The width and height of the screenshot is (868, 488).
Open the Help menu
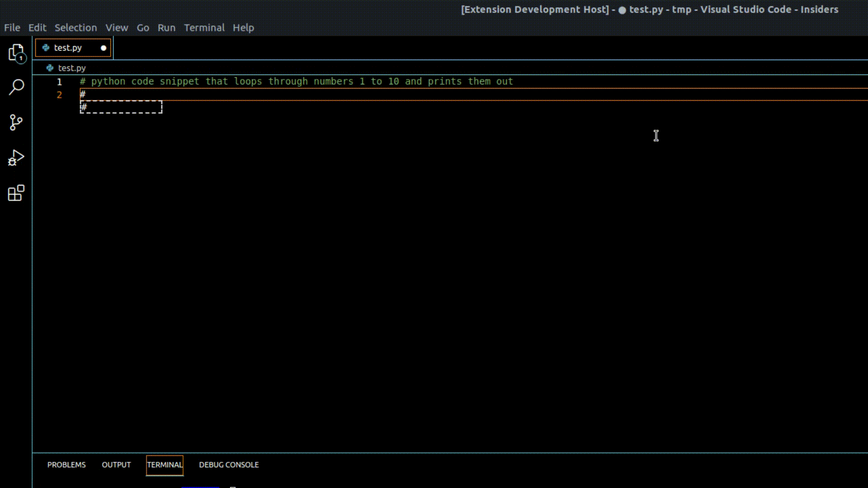click(x=243, y=28)
